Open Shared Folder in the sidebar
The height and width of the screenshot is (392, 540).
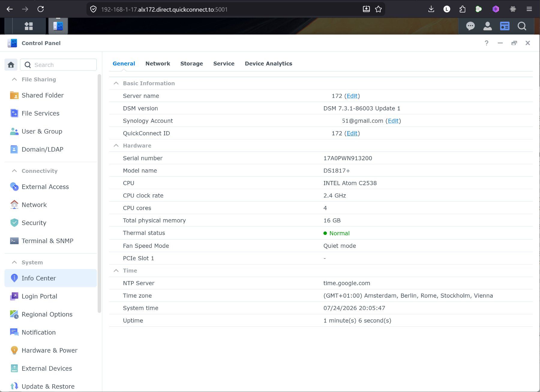51,95
